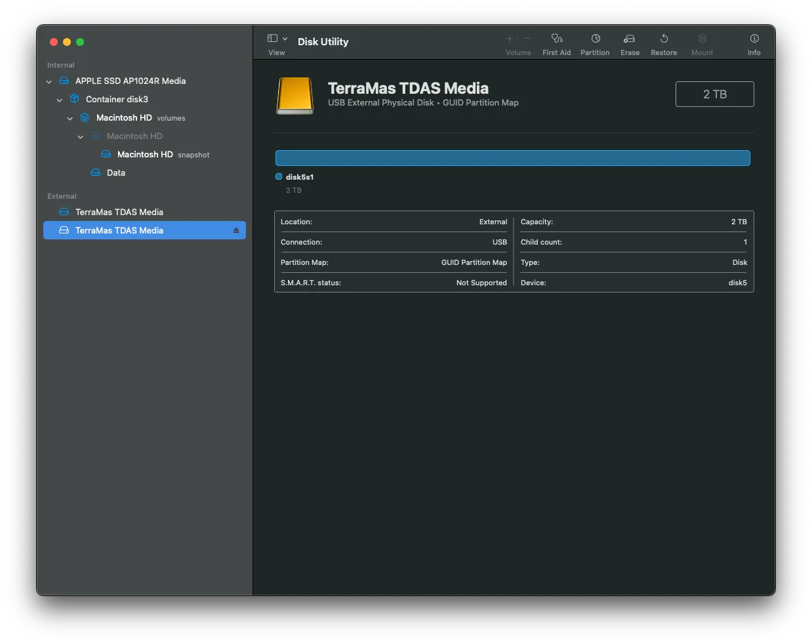Click the blue disk5s1 partition usage bar
This screenshot has height=644, width=812.
[512, 158]
